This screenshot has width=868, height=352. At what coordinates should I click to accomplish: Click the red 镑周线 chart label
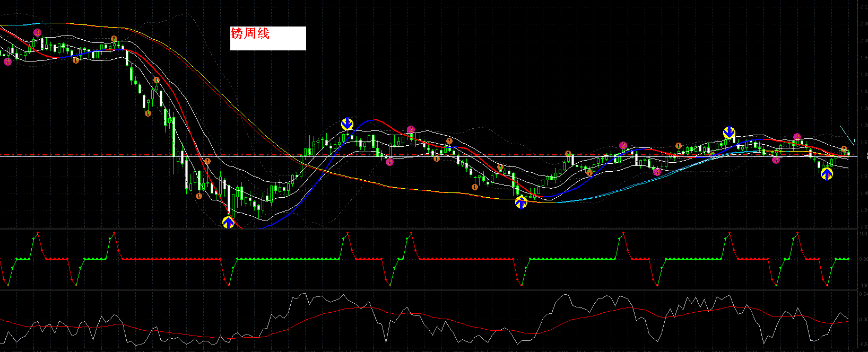pyautogui.click(x=250, y=33)
